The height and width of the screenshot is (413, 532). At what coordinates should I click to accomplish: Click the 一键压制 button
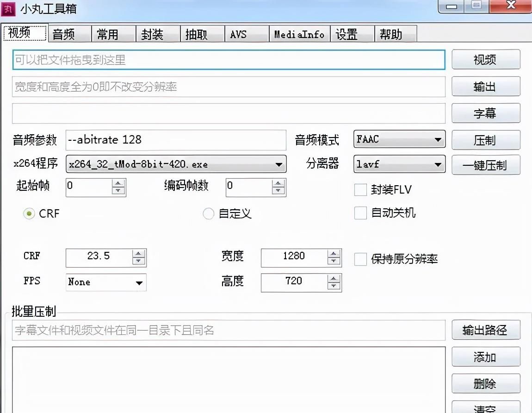point(486,165)
